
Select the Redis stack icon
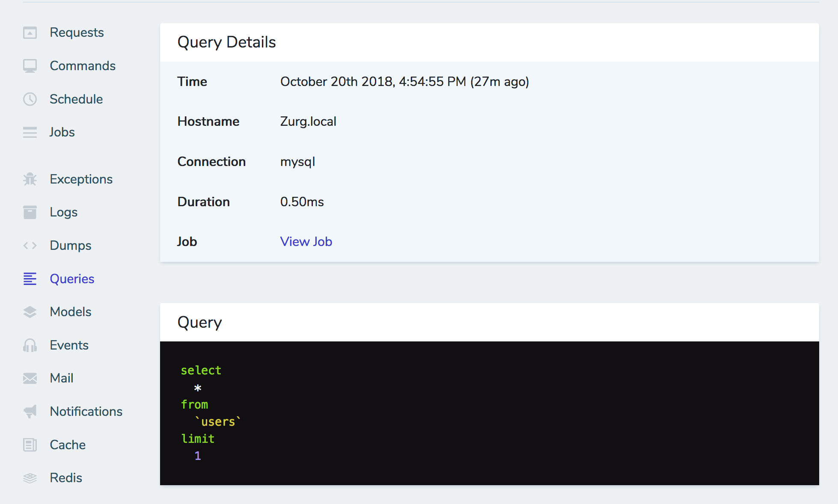[30, 477]
